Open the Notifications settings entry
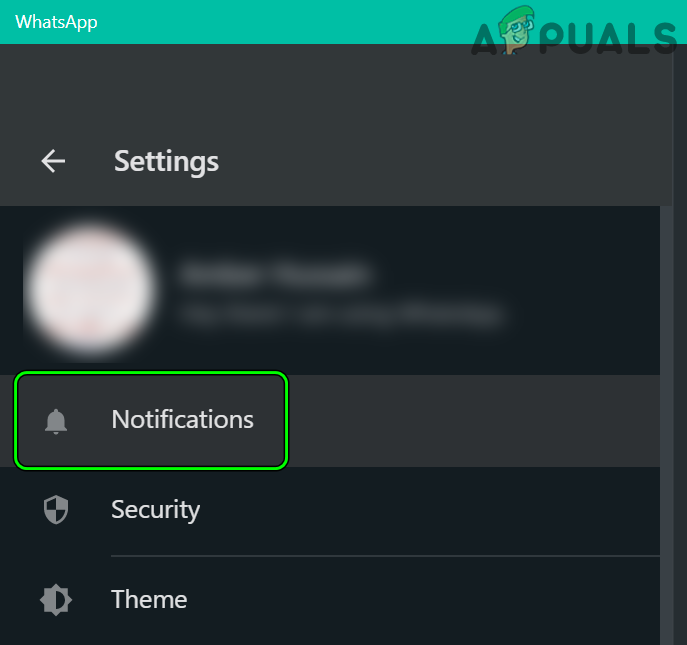This screenshot has height=645, width=687. pyautogui.click(x=182, y=420)
